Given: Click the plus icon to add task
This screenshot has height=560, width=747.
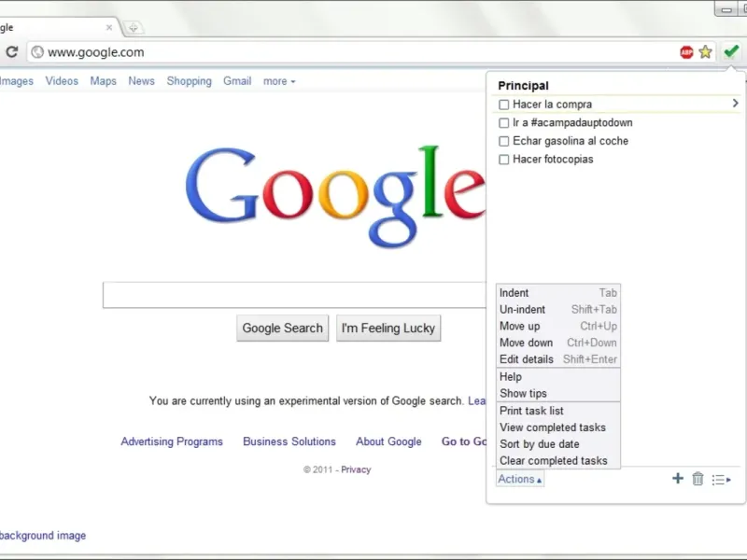Looking at the screenshot, I should tap(678, 479).
